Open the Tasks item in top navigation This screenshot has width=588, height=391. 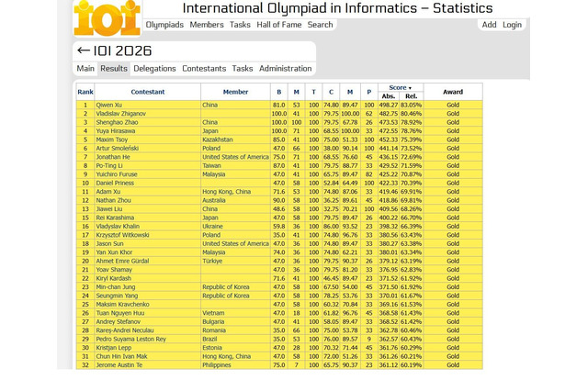click(240, 25)
